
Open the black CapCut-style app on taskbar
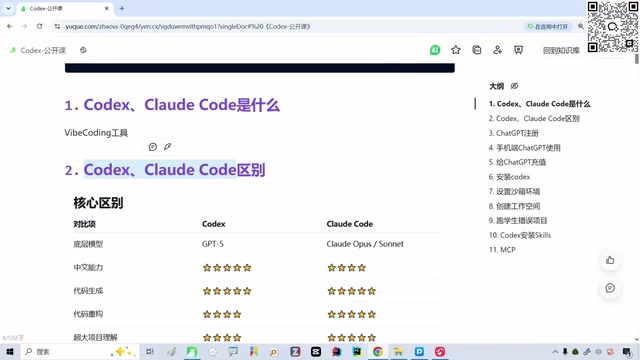click(316, 351)
